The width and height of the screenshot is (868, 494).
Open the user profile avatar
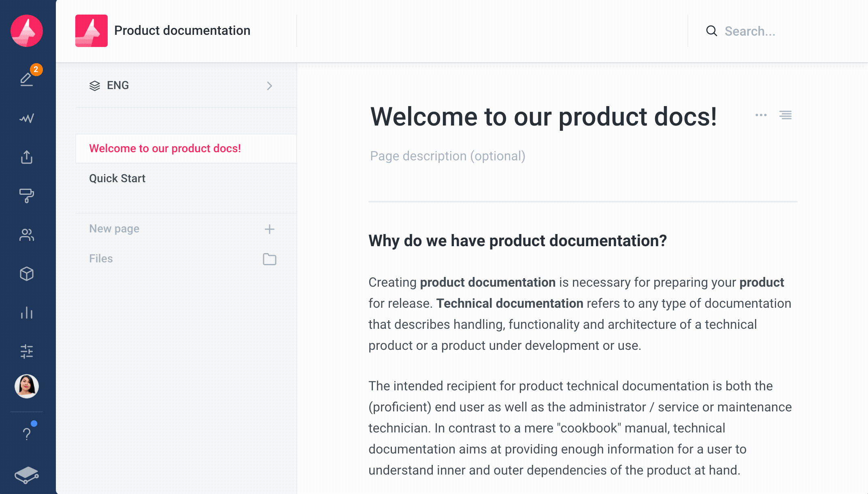click(27, 386)
